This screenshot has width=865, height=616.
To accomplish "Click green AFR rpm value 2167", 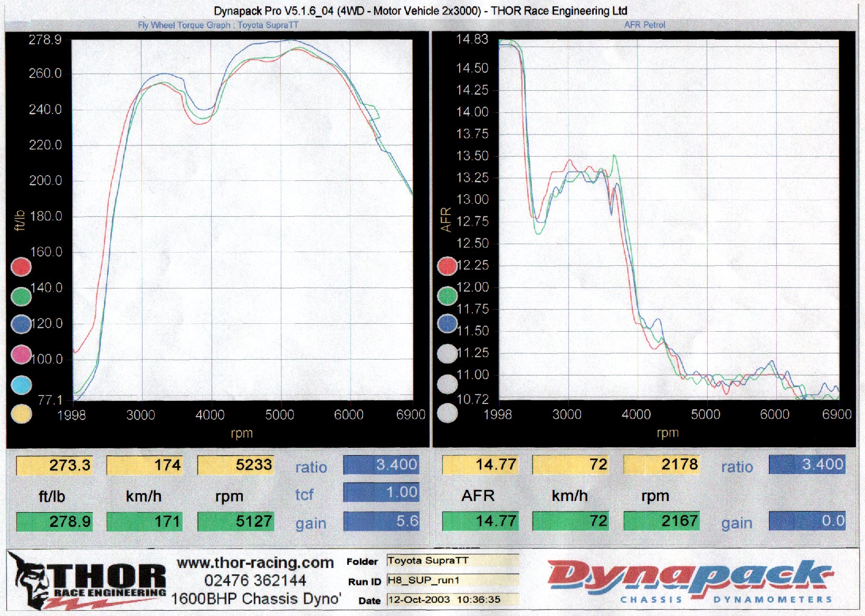I will [x=661, y=521].
